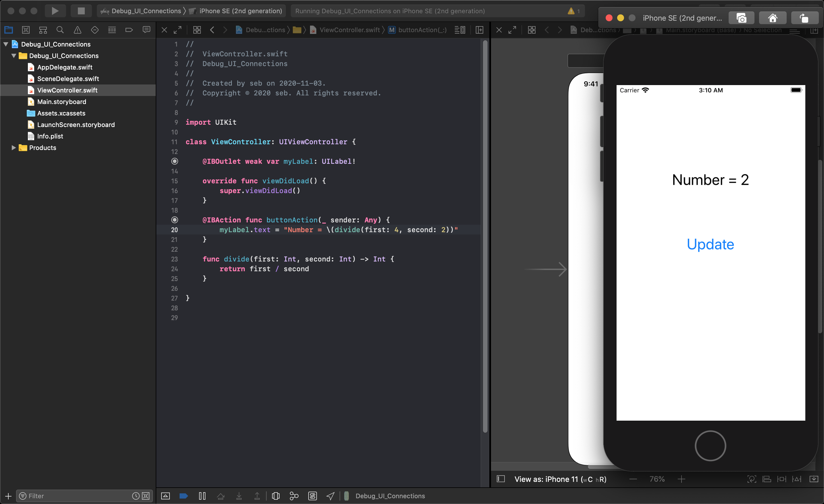Viewport: 824px width, 504px height.
Task: Toggle breakpoint on line 13
Action: (x=175, y=161)
